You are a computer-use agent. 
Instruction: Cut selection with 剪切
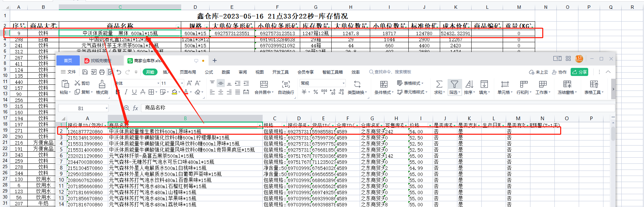click(x=82, y=83)
